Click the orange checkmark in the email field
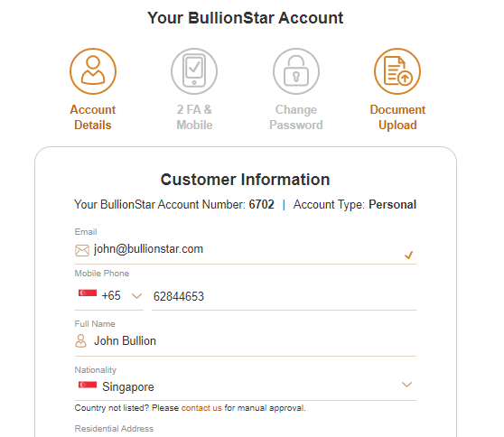504x437 pixels. click(x=408, y=256)
